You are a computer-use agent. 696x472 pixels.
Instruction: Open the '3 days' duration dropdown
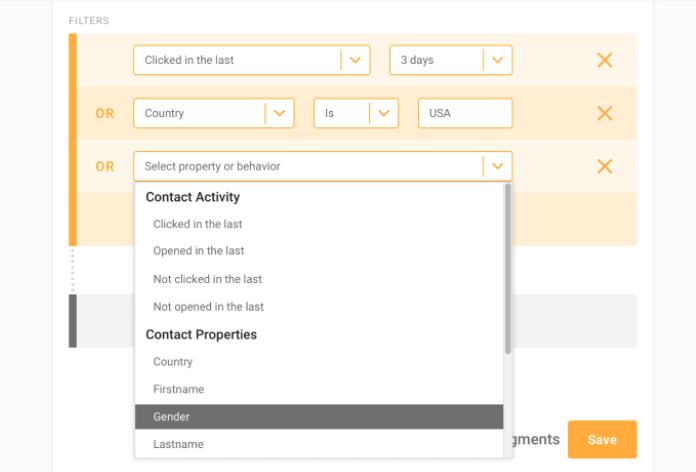(451, 60)
